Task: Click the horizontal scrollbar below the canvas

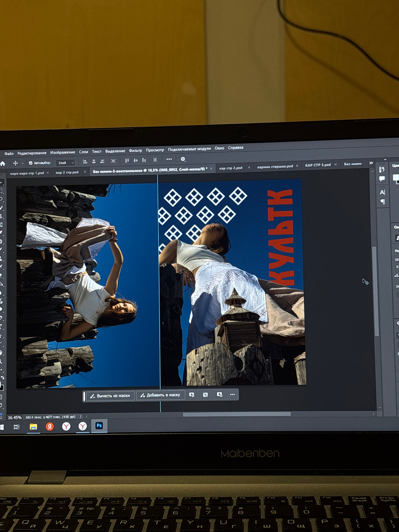Action: click(236, 414)
